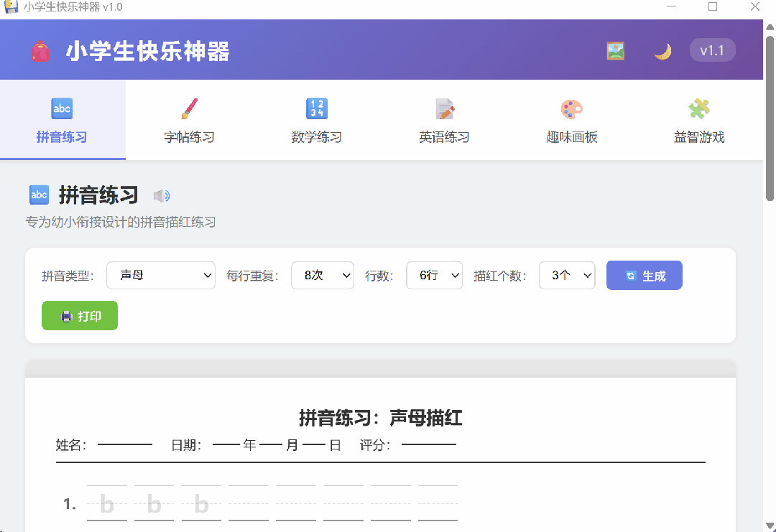Open the 每行重复 dropdown showing 8次

tap(322, 276)
